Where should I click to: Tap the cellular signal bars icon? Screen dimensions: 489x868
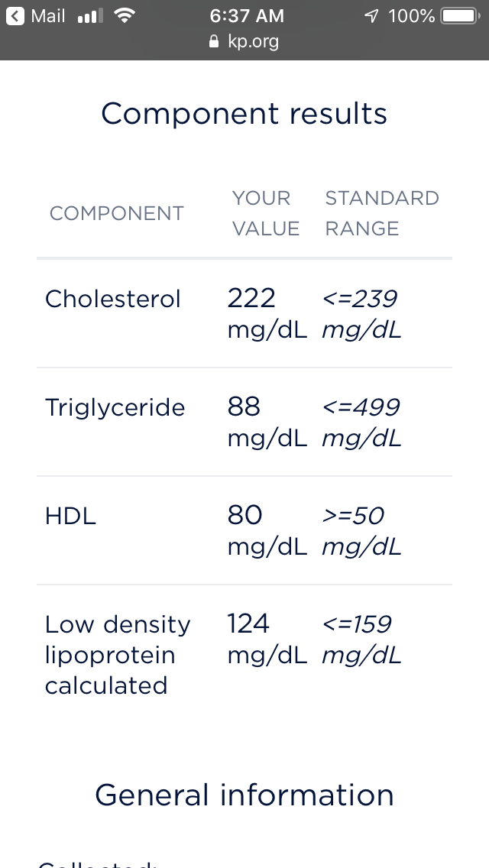[90, 16]
